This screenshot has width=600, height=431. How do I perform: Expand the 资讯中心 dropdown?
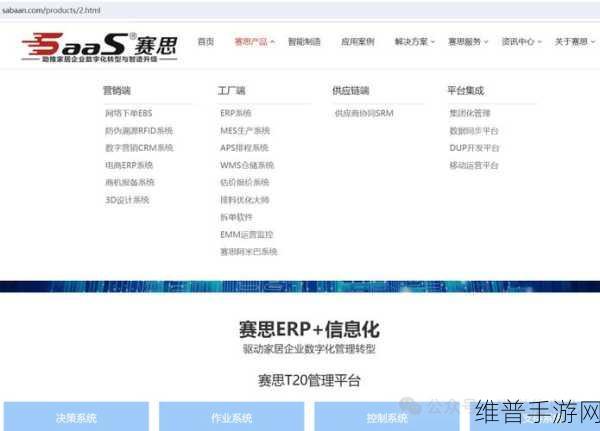coord(522,41)
